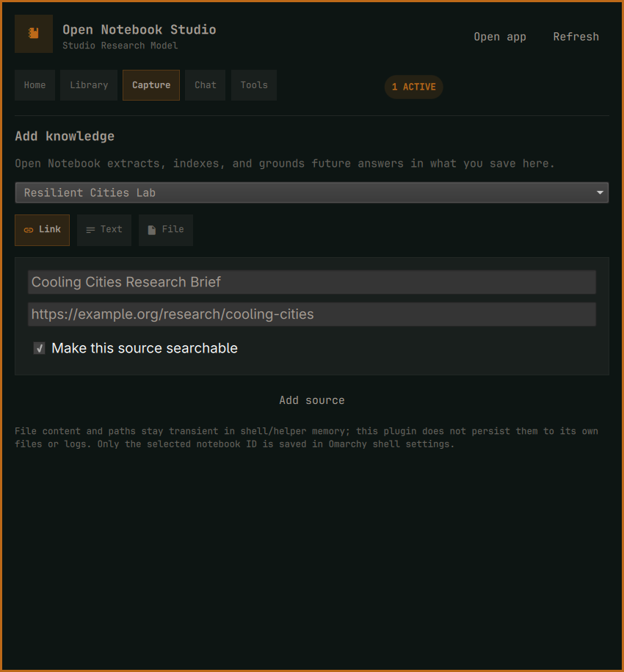The height and width of the screenshot is (672, 624).
Task: Click the Make this source searchable label
Action: 145,348
